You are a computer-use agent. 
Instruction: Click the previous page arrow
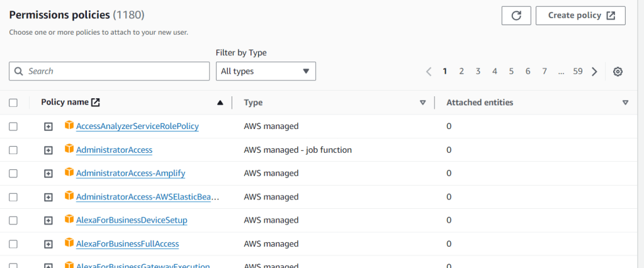(x=429, y=72)
